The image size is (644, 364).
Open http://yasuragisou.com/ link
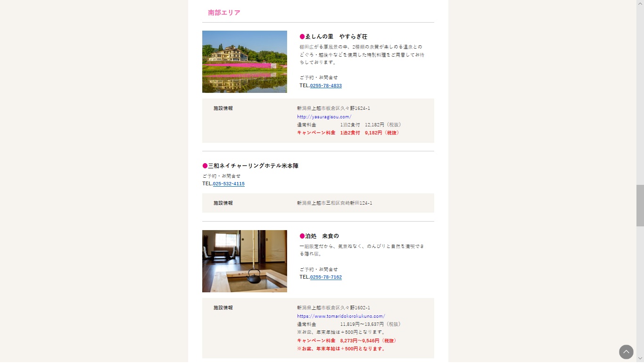[324, 117]
